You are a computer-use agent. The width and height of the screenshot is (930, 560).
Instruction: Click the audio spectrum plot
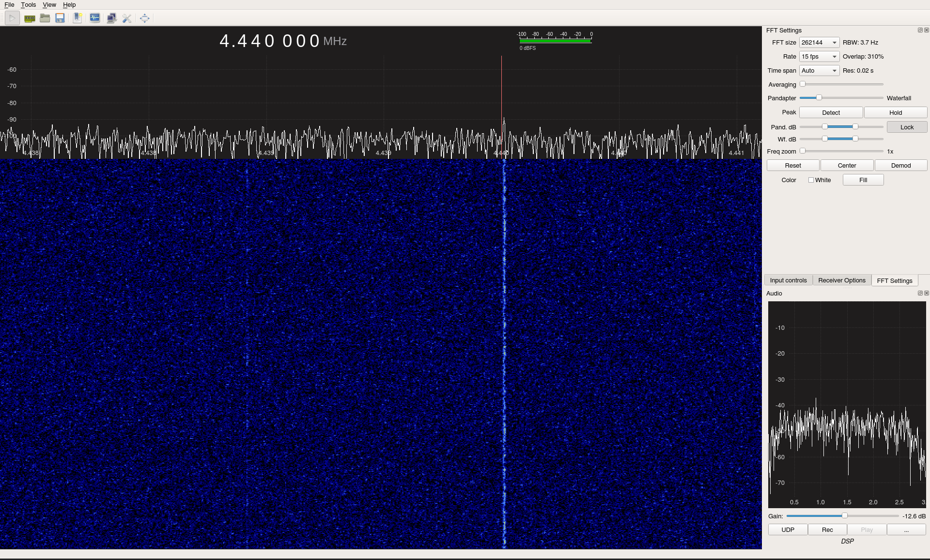click(847, 404)
